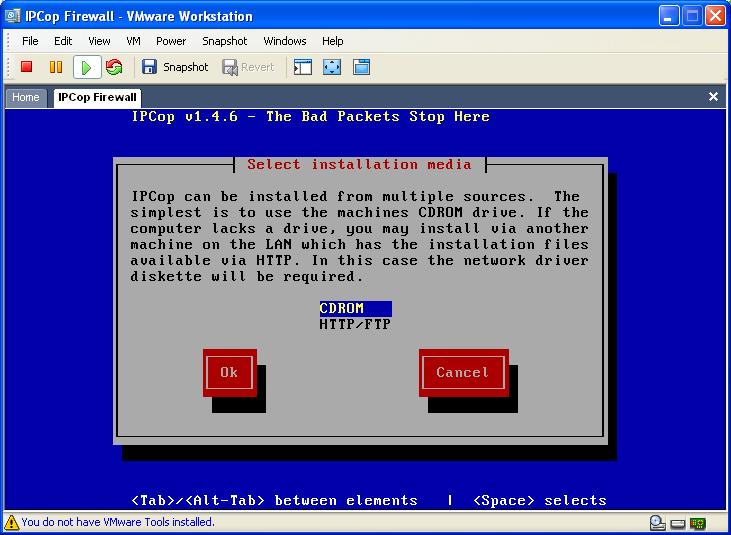Viewport: 731px width, 535px height.
Task: Open the Edit menu
Action: [x=63, y=41]
